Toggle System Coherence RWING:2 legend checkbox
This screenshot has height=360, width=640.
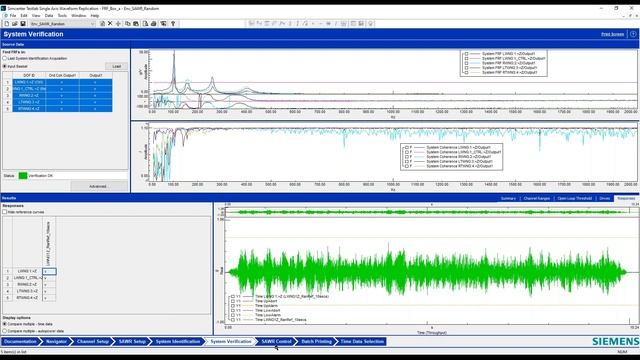coord(407,157)
